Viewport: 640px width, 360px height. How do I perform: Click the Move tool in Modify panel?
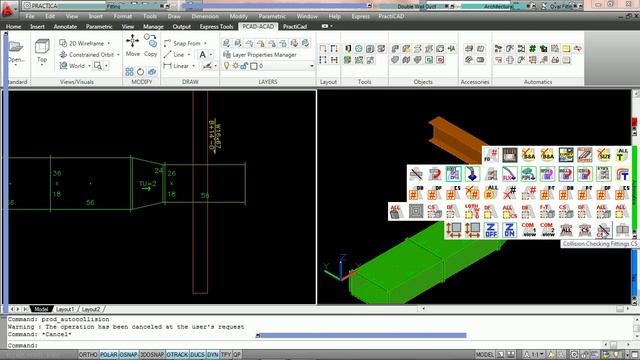[132, 45]
